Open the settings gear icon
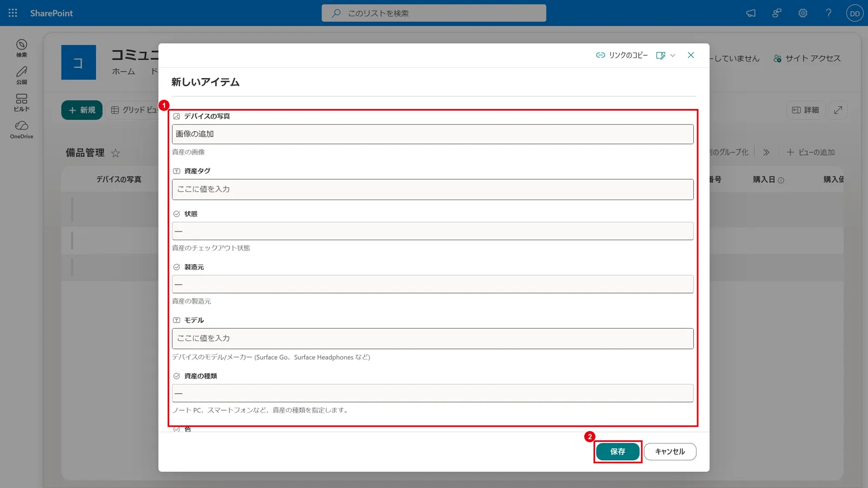 pyautogui.click(x=803, y=13)
